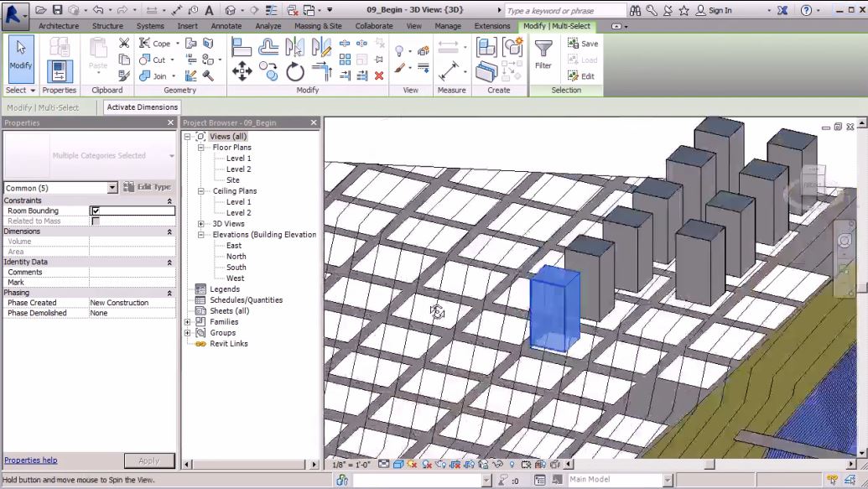Select the Rotate tool
Image resolution: width=868 pixels, height=489 pixels.
[295, 71]
